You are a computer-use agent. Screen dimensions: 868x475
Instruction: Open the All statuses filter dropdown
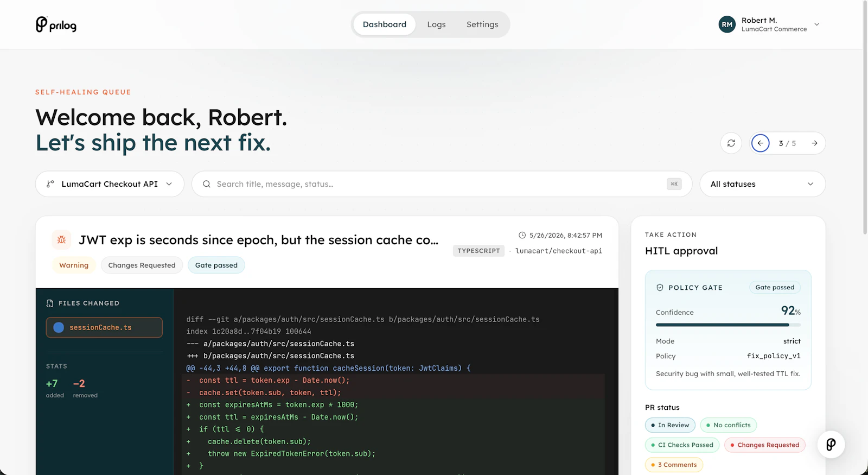(762, 184)
